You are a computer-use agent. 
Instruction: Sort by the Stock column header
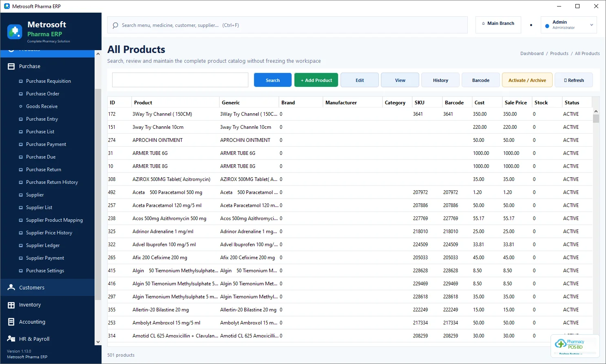click(547, 103)
